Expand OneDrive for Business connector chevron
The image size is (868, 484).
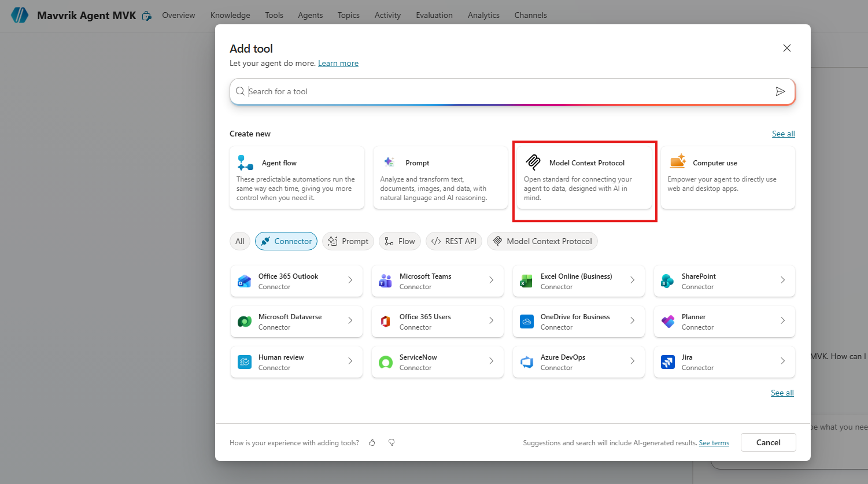pyautogui.click(x=632, y=320)
